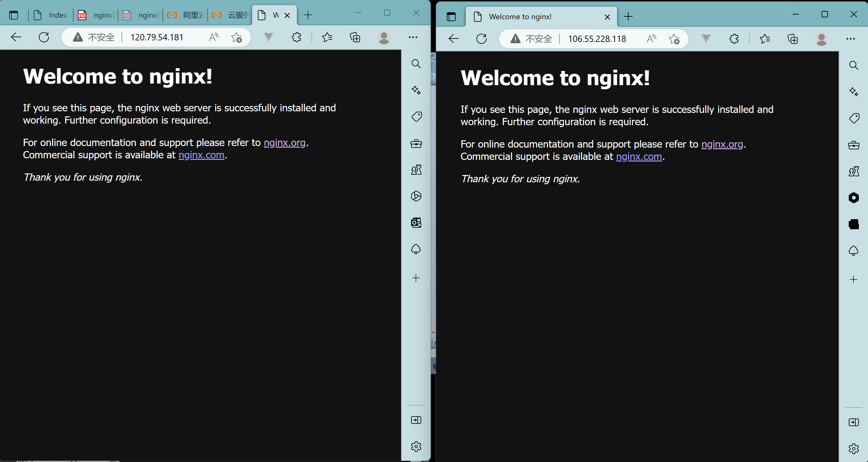The image size is (868, 462).
Task: Open tab actions menu in right browser window
Action: point(451,16)
